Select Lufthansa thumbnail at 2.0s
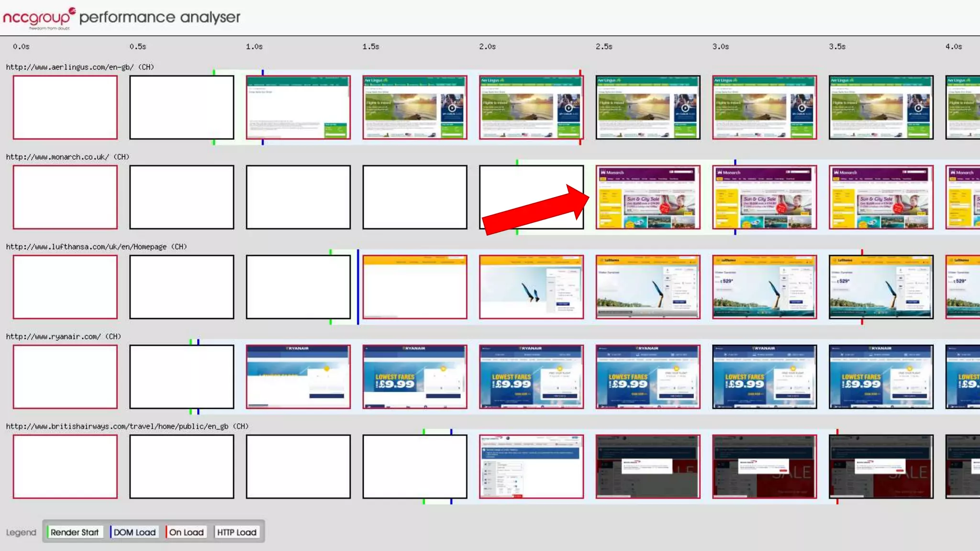This screenshot has height=551, width=980. coord(531,287)
